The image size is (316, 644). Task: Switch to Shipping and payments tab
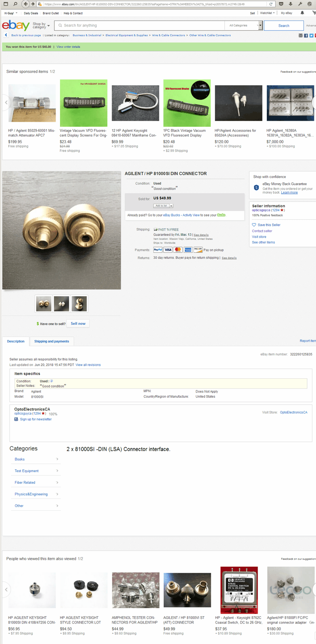click(x=52, y=341)
